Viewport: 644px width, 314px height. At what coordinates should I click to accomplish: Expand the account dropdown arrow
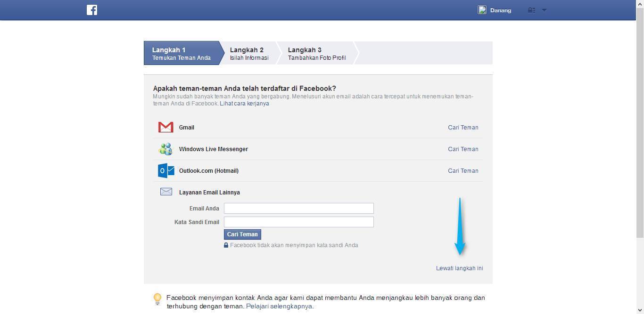tap(544, 10)
